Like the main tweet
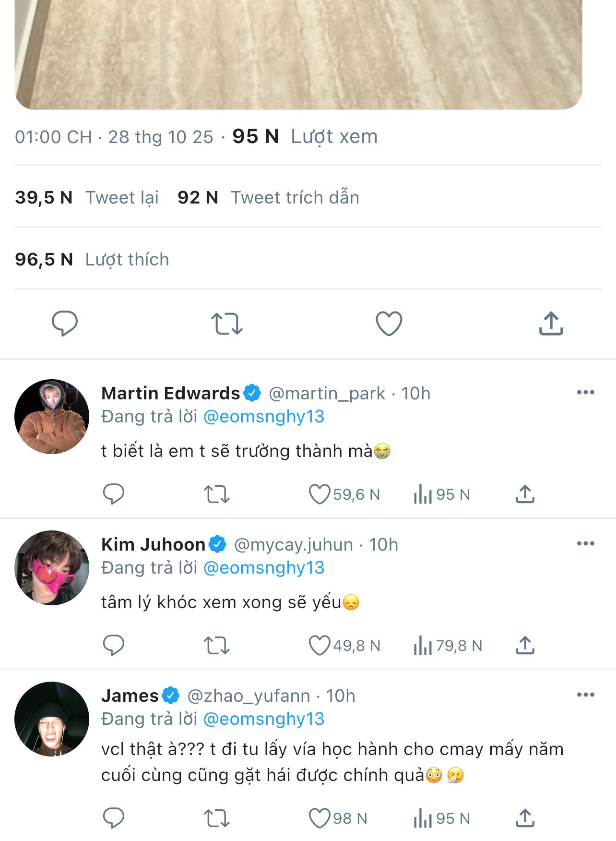Image resolution: width=616 pixels, height=841 pixels. click(x=389, y=323)
